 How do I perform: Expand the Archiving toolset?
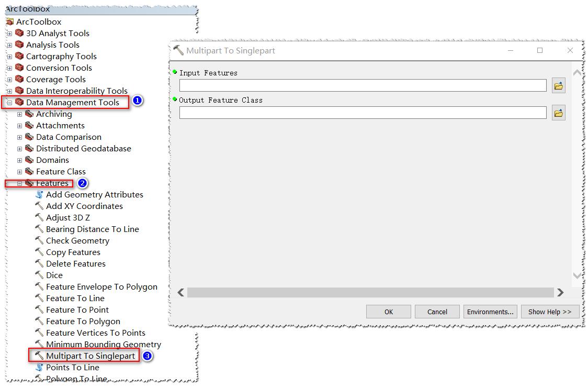tap(19, 115)
